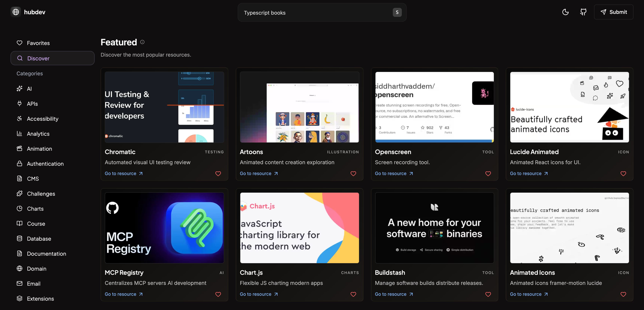This screenshot has height=310, width=644.
Task: Click the hubdev globe logo
Action: pyautogui.click(x=16, y=12)
